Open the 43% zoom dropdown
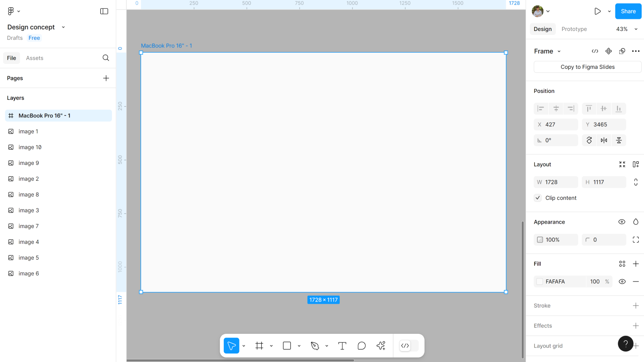This screenshot has width=644, height=362. (627, 29)
